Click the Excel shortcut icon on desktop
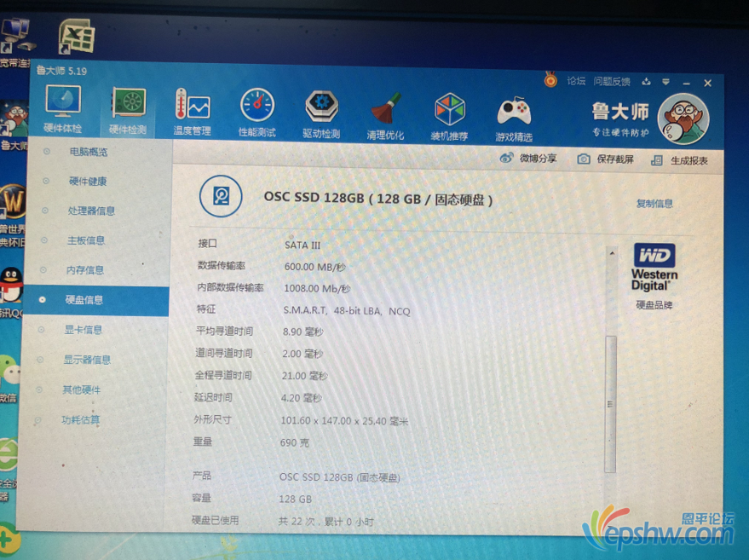The image size is (749, 560). [x=77, y=37]
